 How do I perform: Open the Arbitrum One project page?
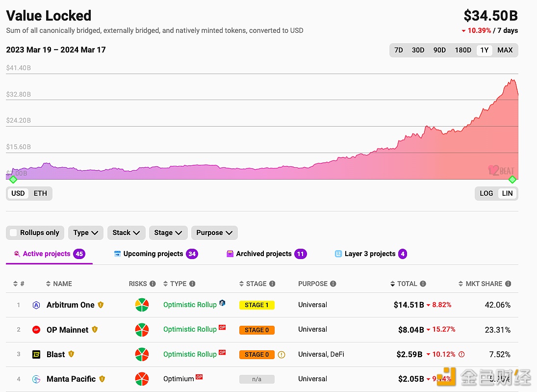[x=71, y=305]
